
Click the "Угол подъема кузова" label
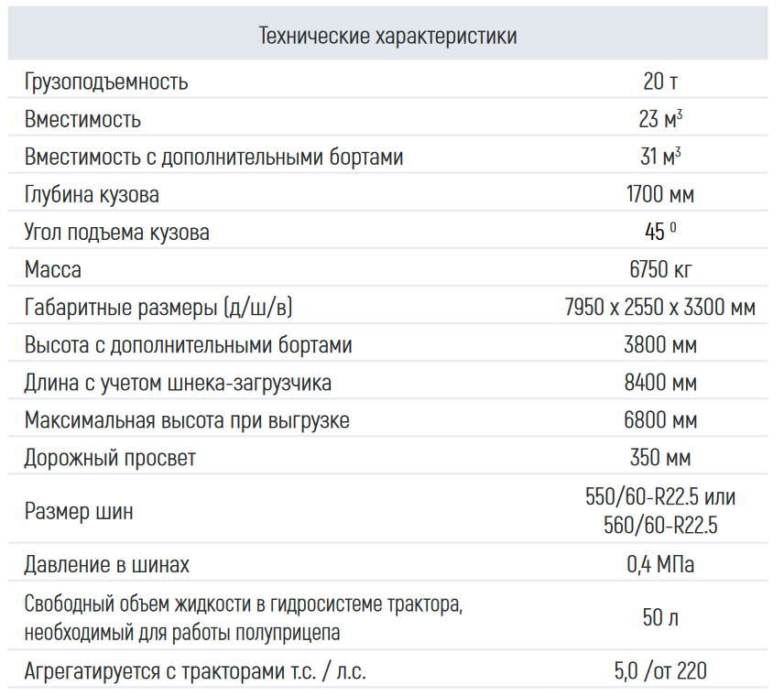(x=116, y=232)
